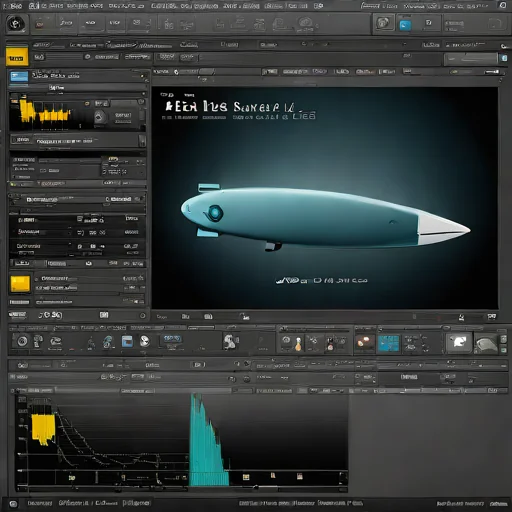Open the speaker-shaped icon in the waveform panel
Viewport: 512px width, 512px height.
coord(100,117)
